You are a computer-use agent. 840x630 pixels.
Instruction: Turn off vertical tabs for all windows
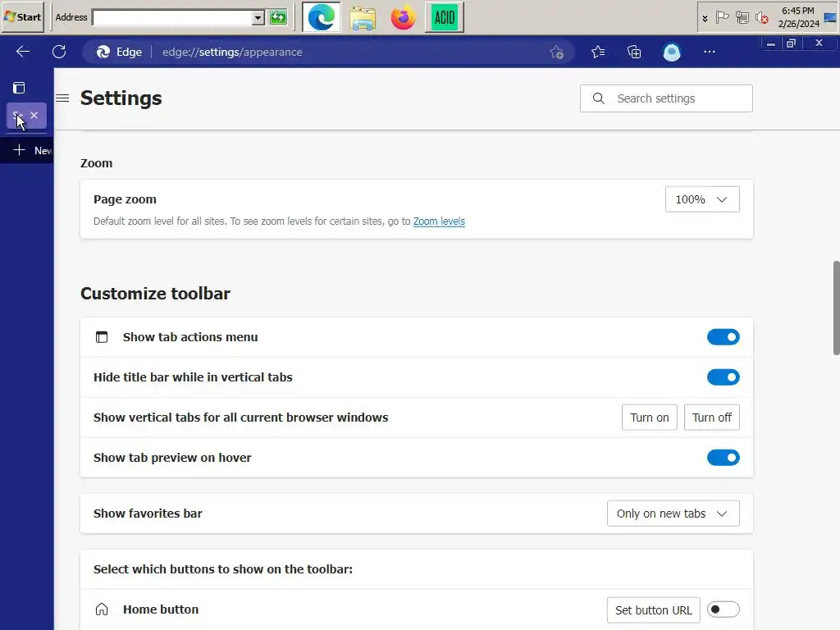tap(711, 418)
